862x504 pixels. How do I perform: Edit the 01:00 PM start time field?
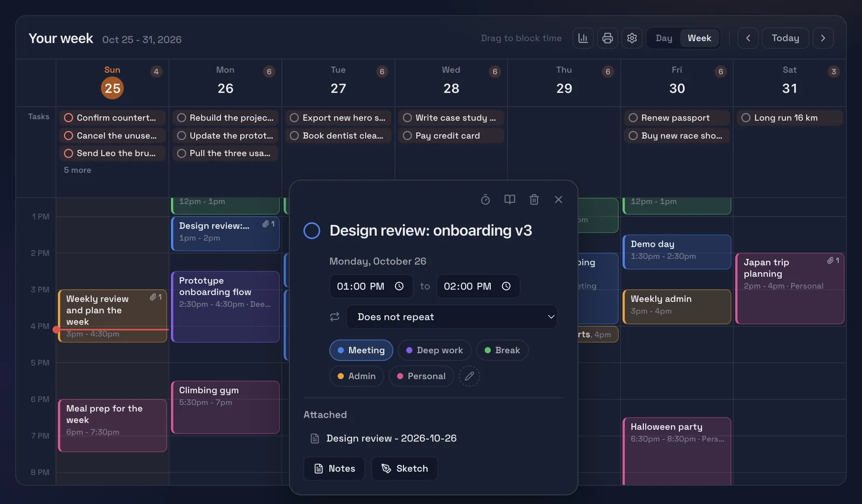coord(371,286)
